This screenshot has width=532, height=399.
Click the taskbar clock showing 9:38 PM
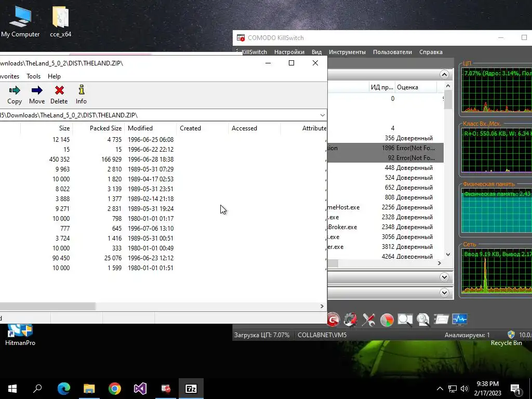pyautogui.click(x=487, y=389)
